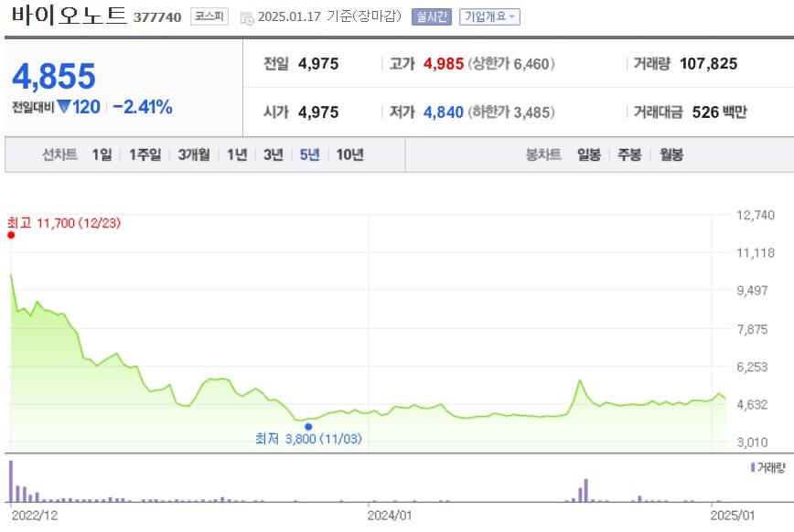Click the 저가 value 4,840

(444, 112)
